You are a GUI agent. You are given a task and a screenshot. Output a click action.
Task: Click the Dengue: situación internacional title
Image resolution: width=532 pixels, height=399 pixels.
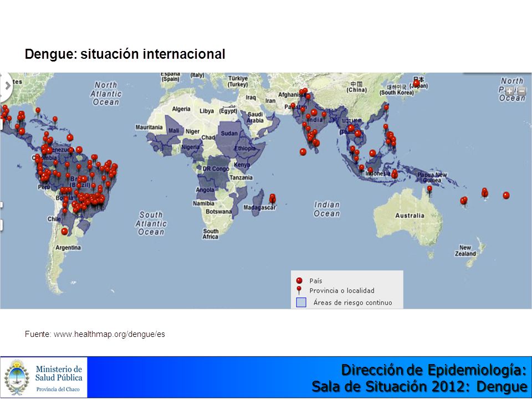125,54
